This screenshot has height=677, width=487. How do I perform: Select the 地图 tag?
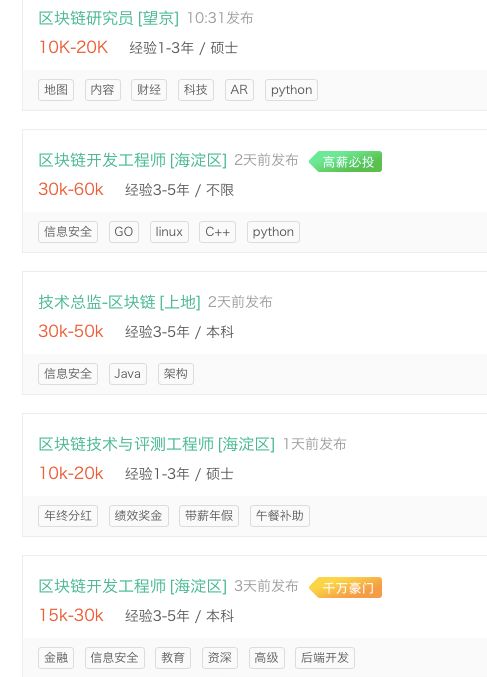(x=56, y=90)
